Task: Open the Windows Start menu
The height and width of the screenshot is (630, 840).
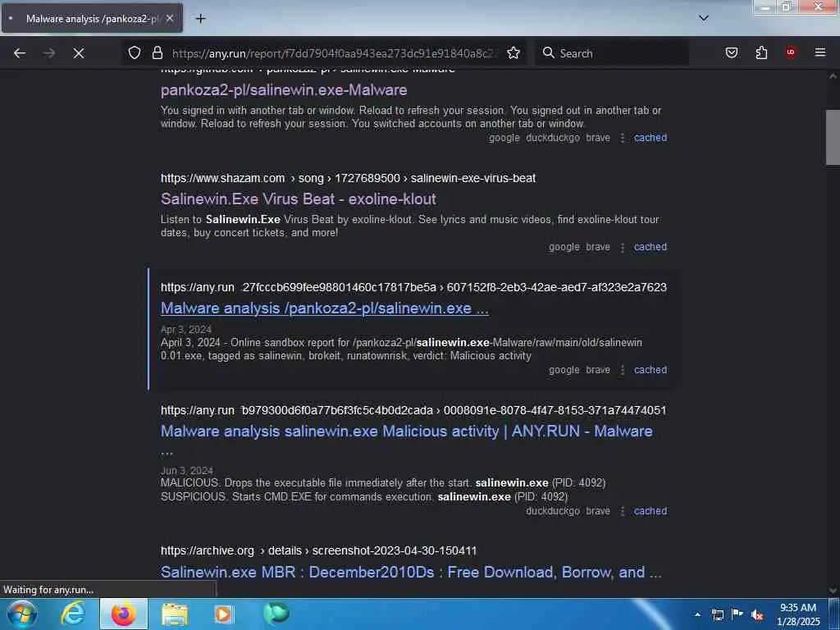Action: (x=22, y=614)
